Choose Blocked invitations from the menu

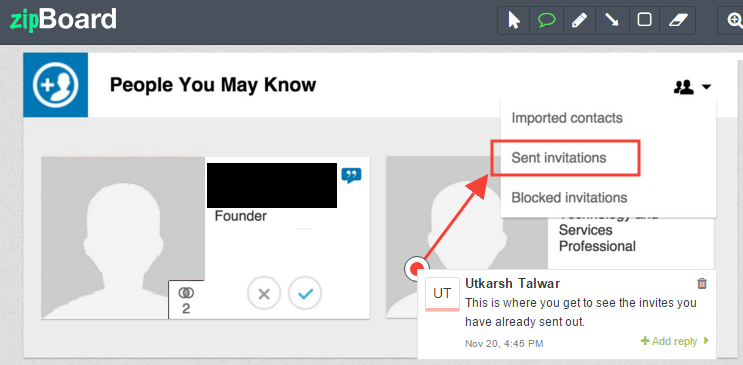[x=569, y=197]
